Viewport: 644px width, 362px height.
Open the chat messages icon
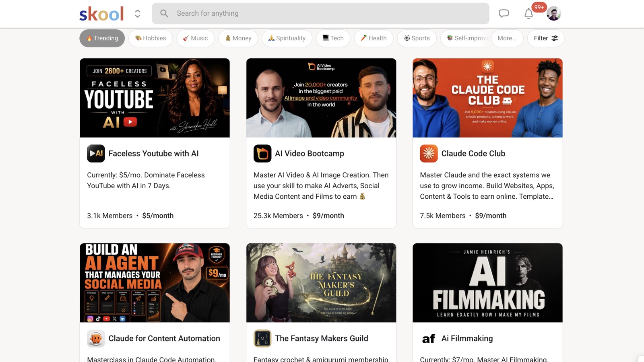click(x=504, y=13)
